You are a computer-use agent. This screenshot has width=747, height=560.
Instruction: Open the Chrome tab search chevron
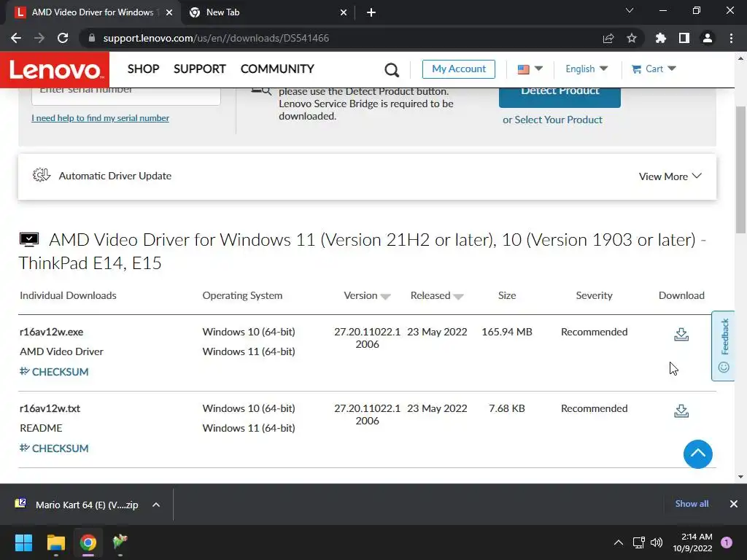(x=630, y=10)
